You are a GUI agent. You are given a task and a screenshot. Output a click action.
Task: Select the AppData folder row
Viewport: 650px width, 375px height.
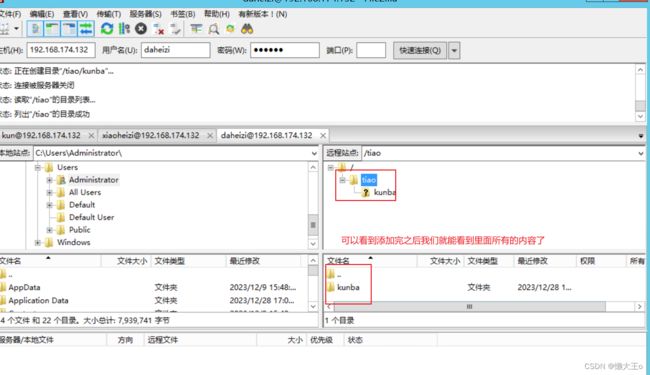[153, 287]
